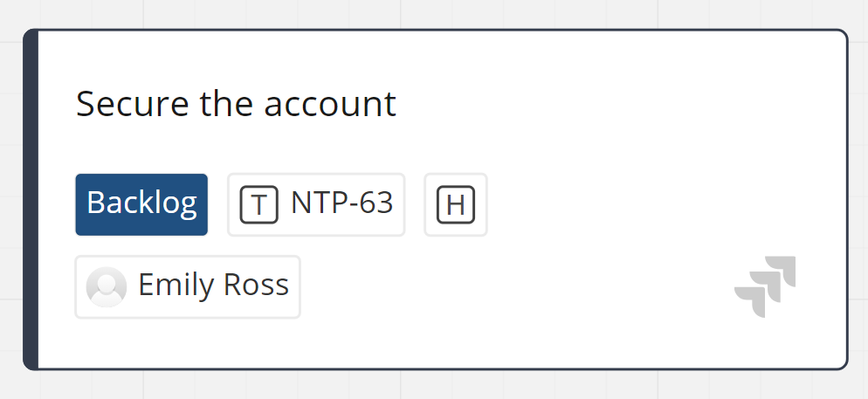Click the Task type 'T' icon
868x399 pixels.
[x=258, y=205]
